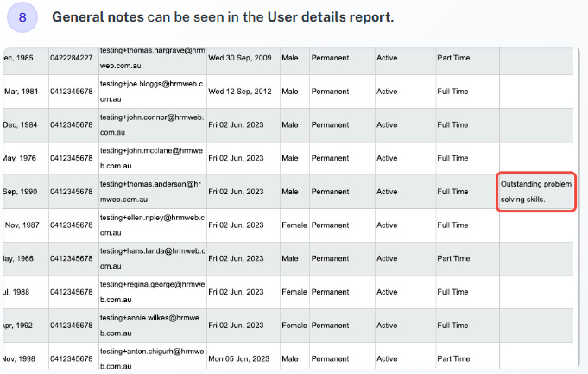Click the Wed 12 Sep, 2012 date cell
The width and height of the screenshot is (588, 374).
(x=243, y=92)
